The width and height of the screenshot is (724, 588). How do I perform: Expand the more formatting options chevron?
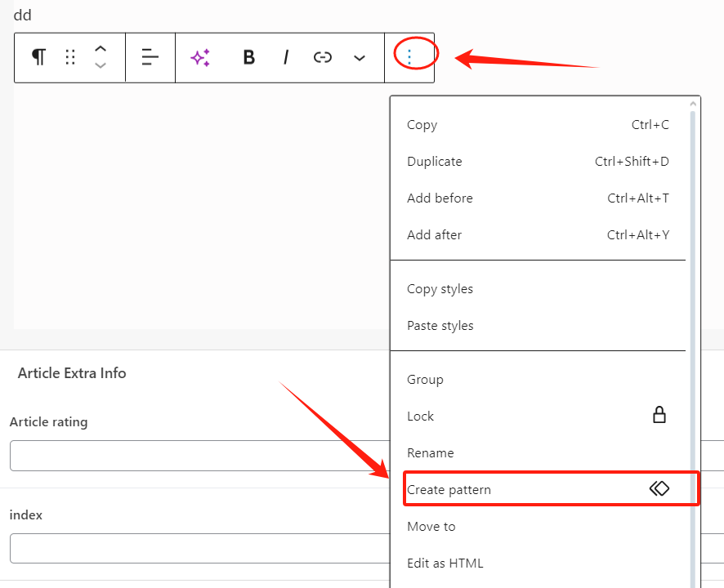(360, 57)
